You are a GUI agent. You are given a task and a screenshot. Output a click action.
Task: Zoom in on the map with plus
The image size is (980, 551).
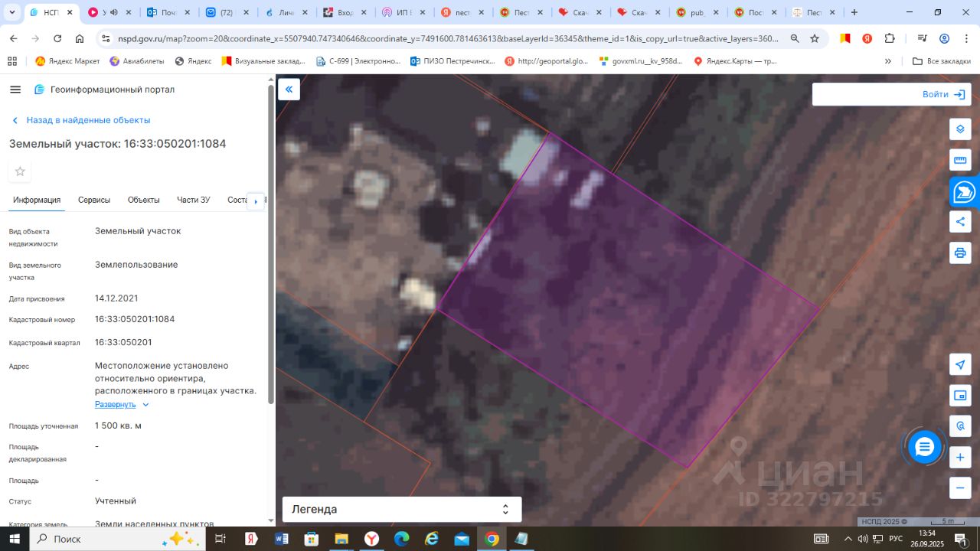(x=960, y=458)
